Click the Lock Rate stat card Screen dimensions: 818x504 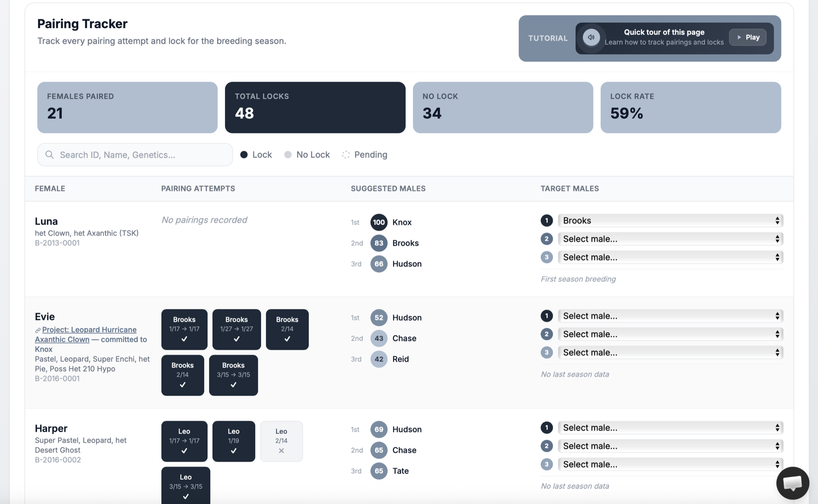(x=690, y=108)
